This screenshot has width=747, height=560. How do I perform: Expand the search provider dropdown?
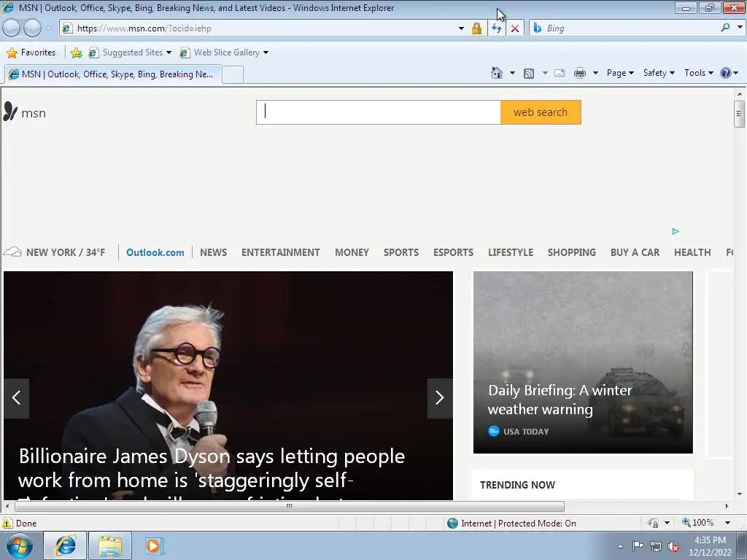740,28
